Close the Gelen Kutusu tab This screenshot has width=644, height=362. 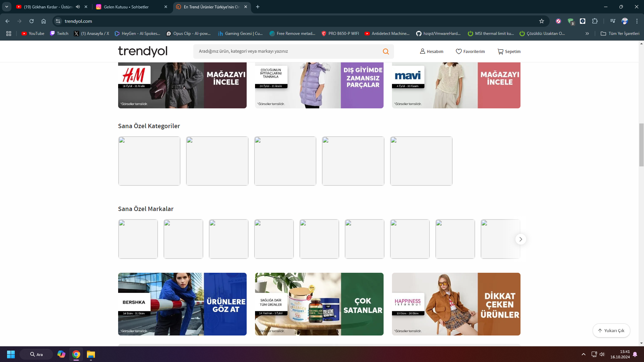point(166,7)
